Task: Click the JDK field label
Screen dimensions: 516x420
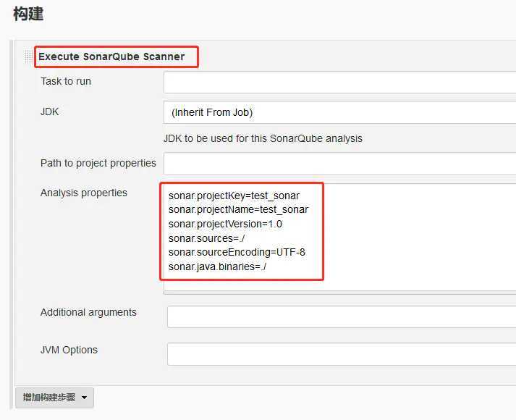Action: pyautogui.click(x=50, y=112)
